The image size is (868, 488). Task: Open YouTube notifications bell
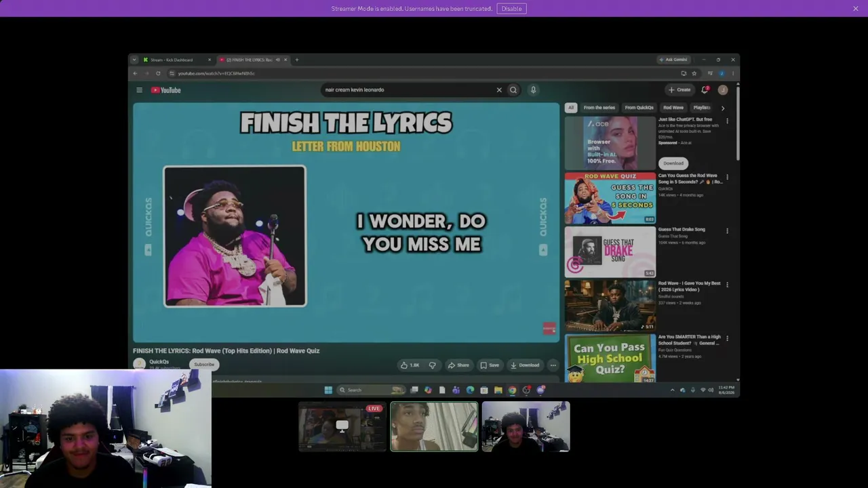pyautogui.click(x=705, y=89)
